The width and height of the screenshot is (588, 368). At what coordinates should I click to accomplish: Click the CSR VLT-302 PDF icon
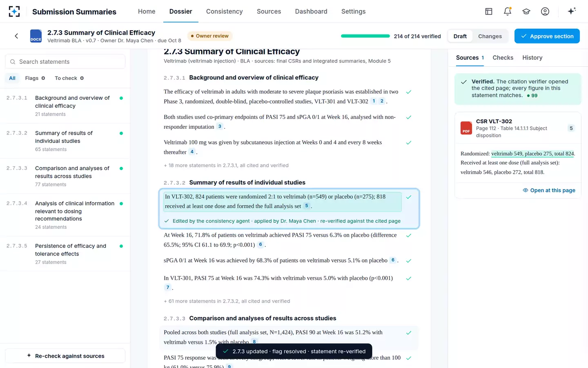tap(466, 128)
